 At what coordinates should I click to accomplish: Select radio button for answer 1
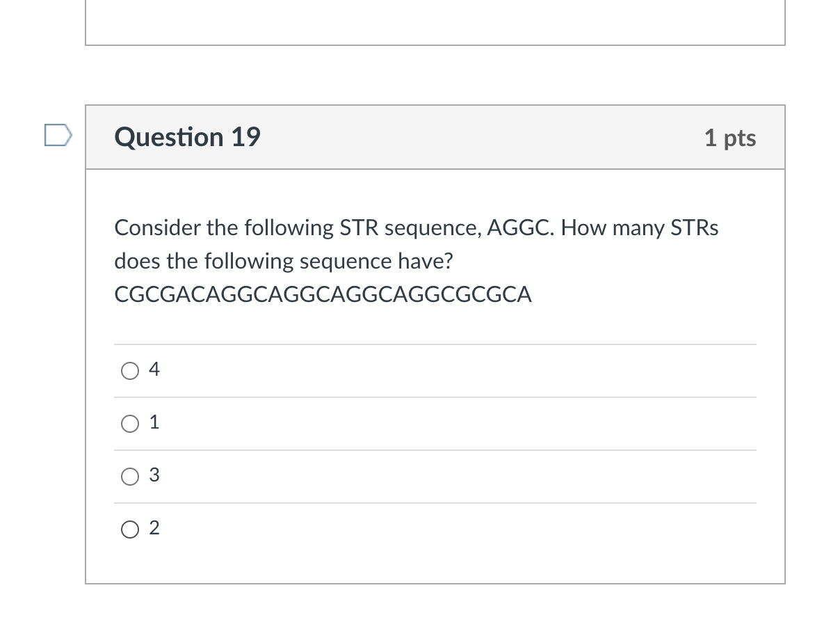130,423
